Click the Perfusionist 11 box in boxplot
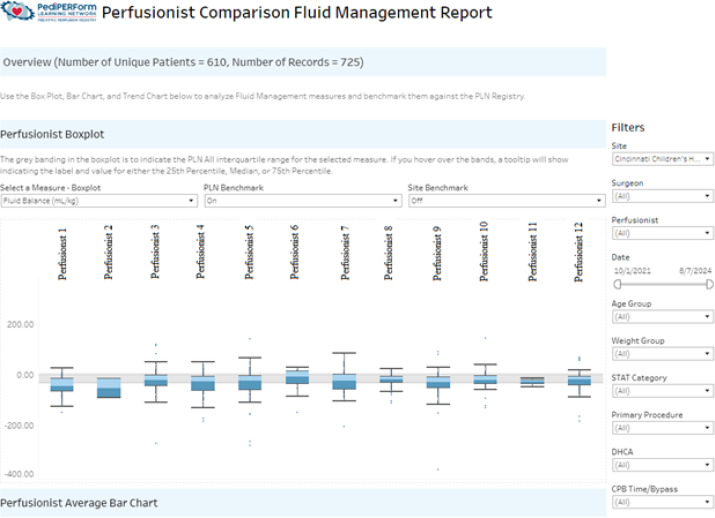Image resolution: width=715 pixels, height=518 pixels. pyautogui.click(x=532, y=381)
